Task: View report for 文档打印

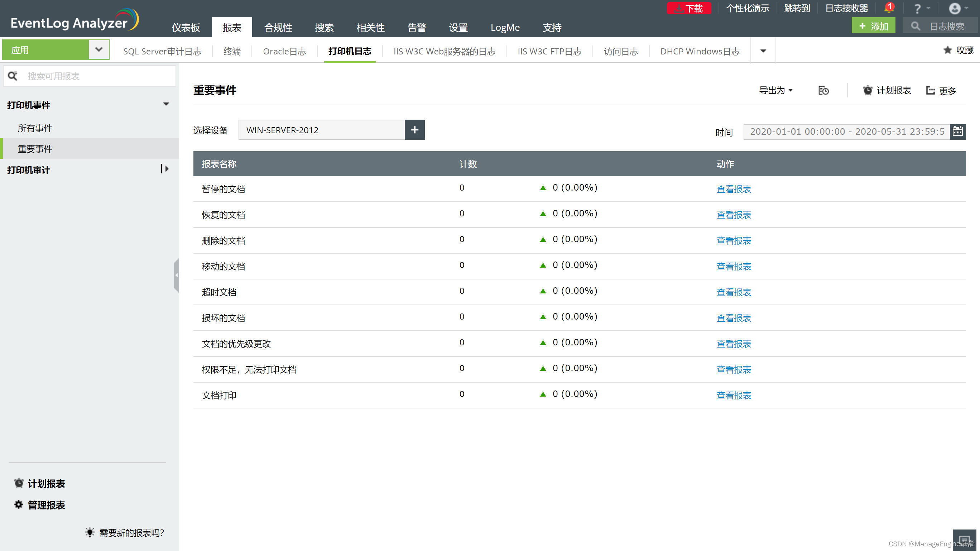Action: click(x=734, y=396)
